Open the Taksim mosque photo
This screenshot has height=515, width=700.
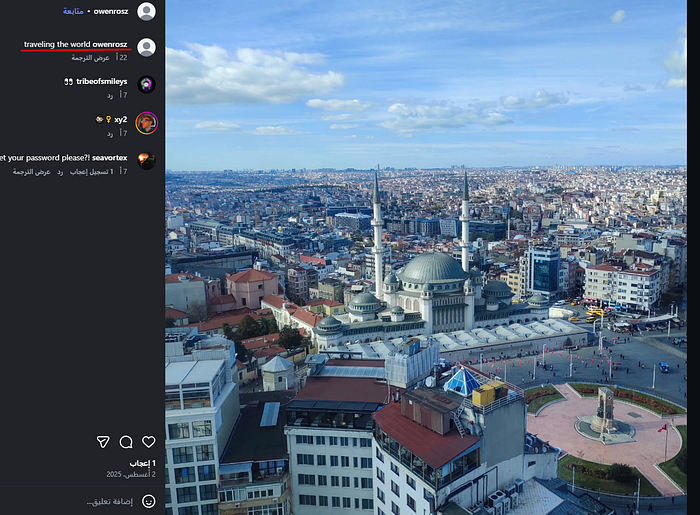coord(426,258)
